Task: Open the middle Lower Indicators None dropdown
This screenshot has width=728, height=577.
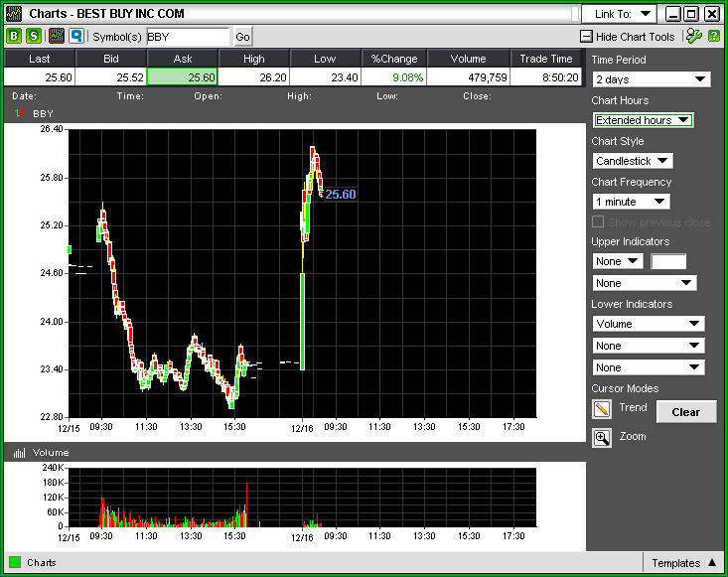Action: (649, 346)
